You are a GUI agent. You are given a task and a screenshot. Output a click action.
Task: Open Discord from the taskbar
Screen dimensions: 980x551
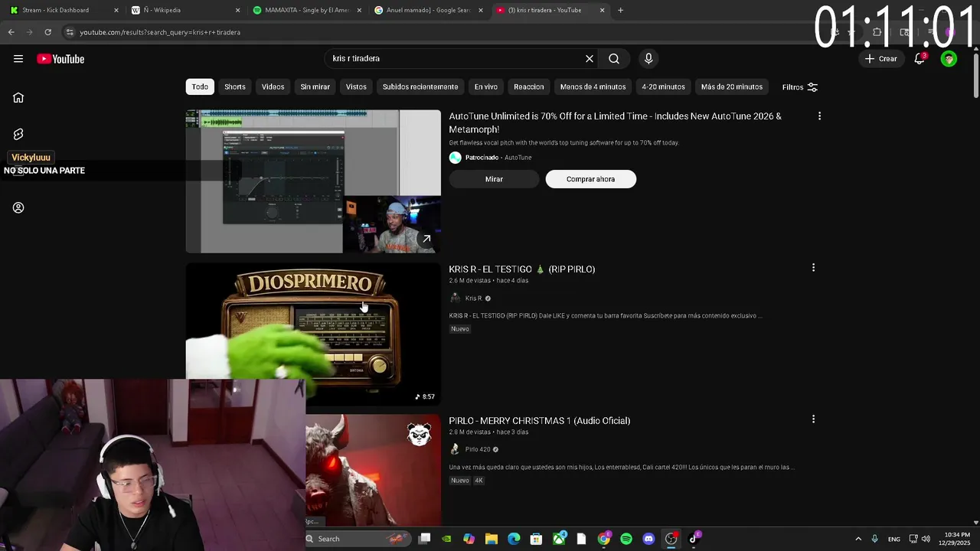(648, 539)
